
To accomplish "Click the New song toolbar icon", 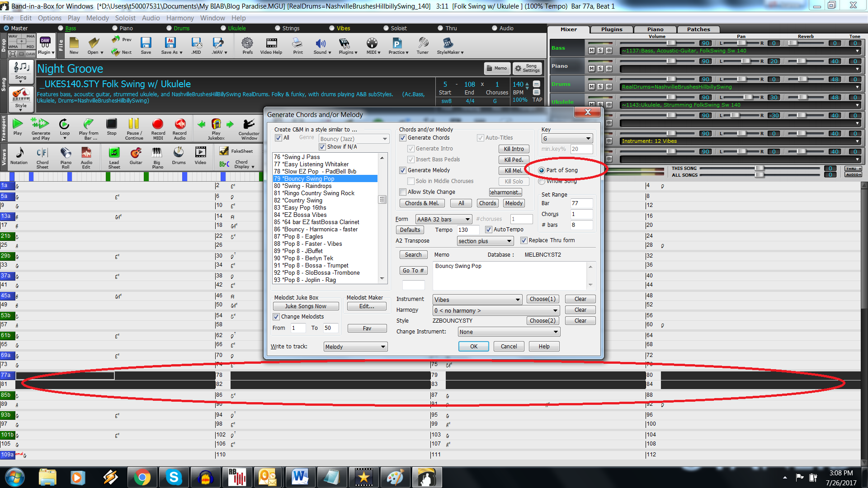I will [x=74, y=45].
